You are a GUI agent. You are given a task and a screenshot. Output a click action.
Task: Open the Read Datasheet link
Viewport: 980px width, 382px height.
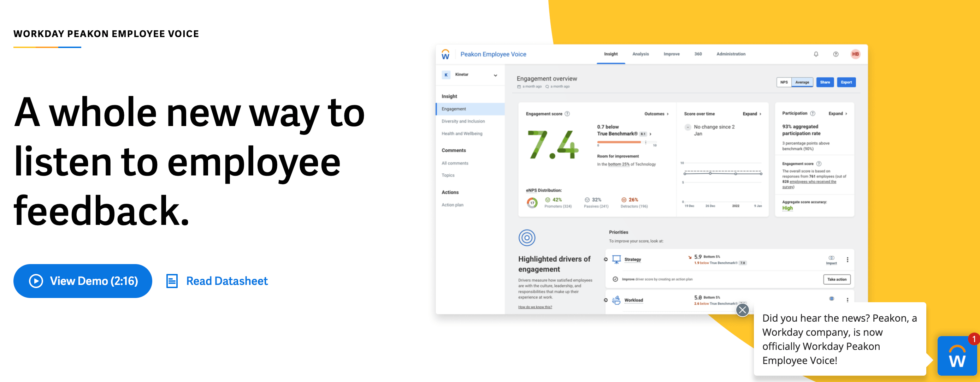coord(227,281)
